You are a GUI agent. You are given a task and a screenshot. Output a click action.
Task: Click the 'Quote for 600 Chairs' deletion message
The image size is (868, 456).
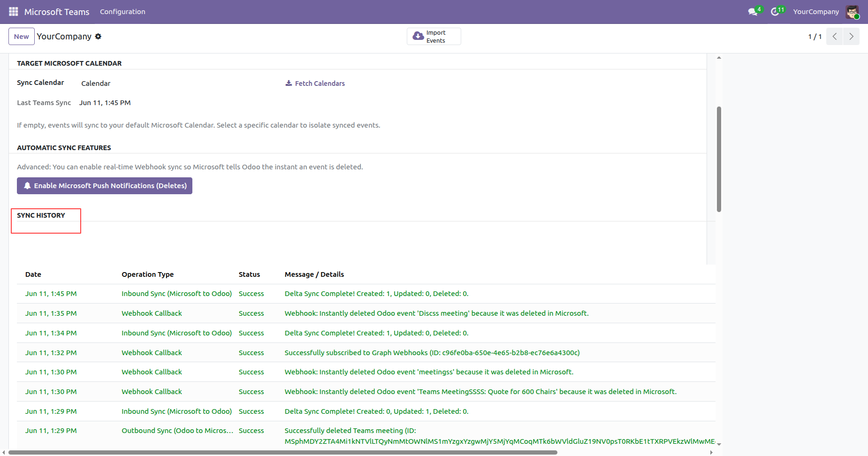480,392
